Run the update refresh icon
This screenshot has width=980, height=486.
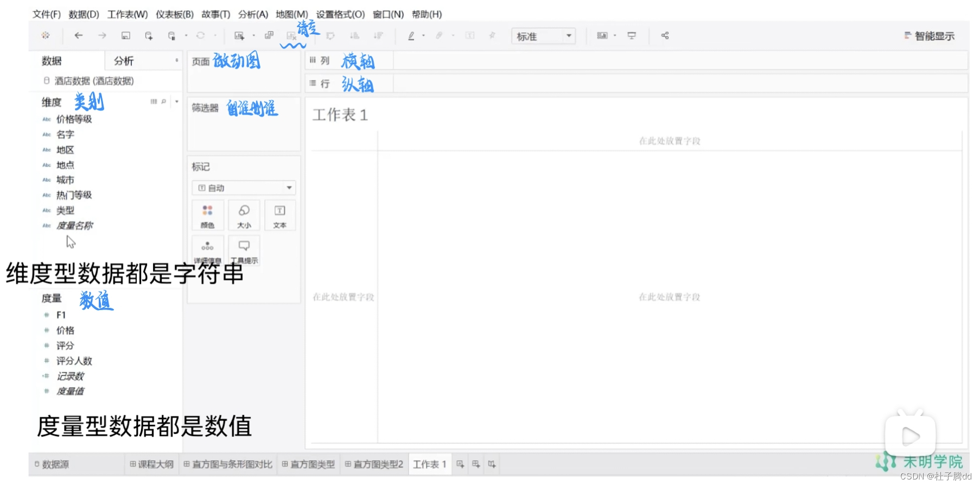point(200,35)
